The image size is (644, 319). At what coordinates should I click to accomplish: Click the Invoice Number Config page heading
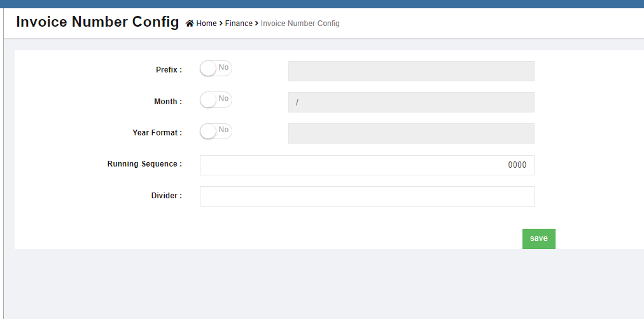click(x=97, y=22)
